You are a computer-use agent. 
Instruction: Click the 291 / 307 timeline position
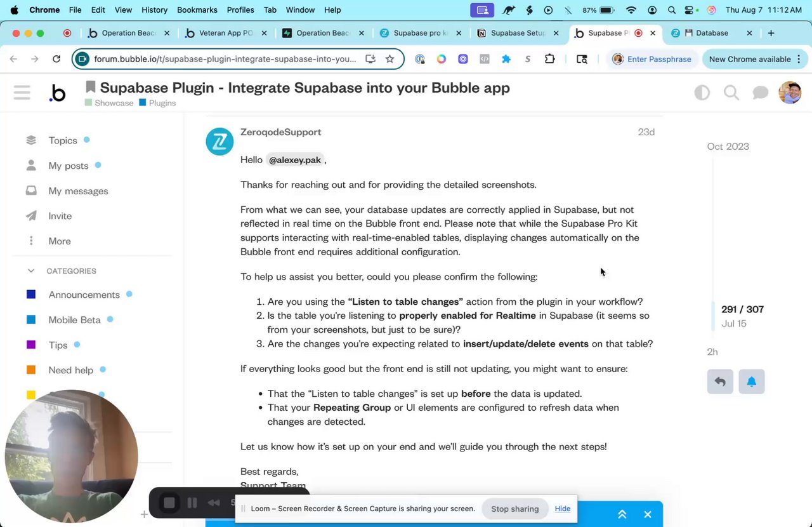(x=742, y=309)
